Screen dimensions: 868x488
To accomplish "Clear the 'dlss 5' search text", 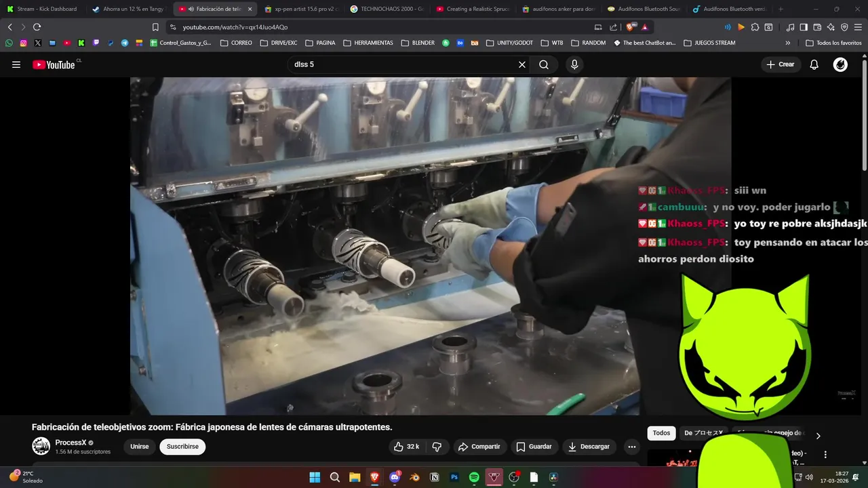I will click(x=522, y=64).
